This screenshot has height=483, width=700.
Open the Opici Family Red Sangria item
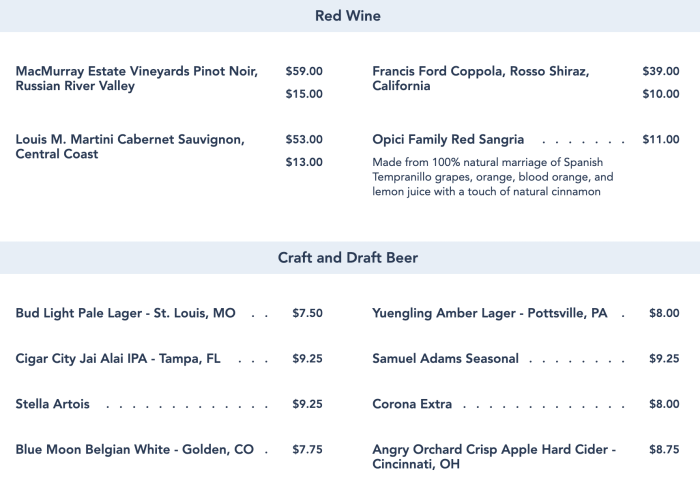tap(448, 140)
